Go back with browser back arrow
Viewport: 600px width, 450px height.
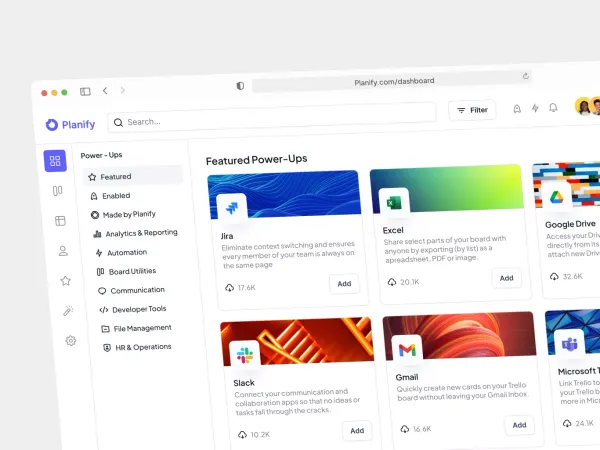click(x=105, y=91)
